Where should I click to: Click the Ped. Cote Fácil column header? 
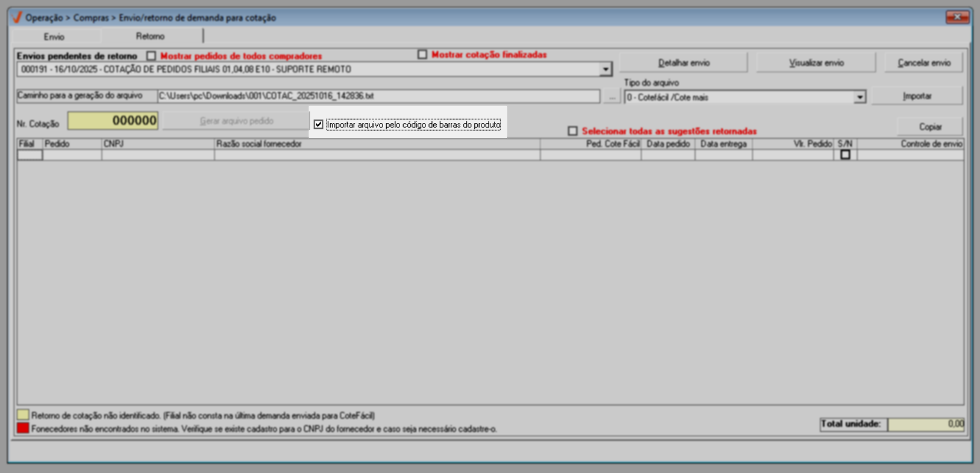coord(590,144)
